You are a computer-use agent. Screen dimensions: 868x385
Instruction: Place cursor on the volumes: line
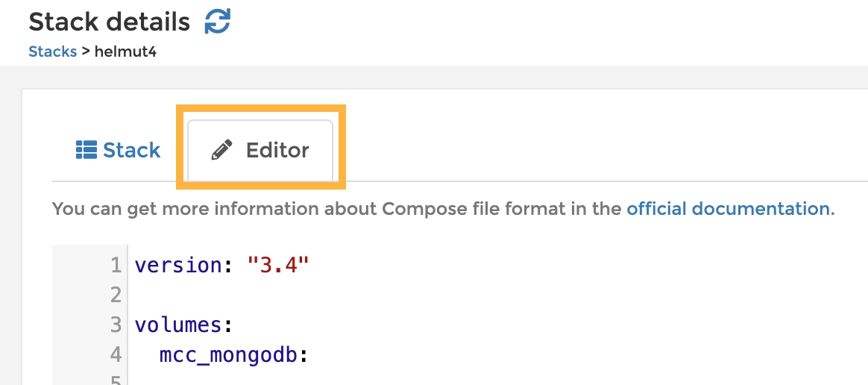[177, 325]
